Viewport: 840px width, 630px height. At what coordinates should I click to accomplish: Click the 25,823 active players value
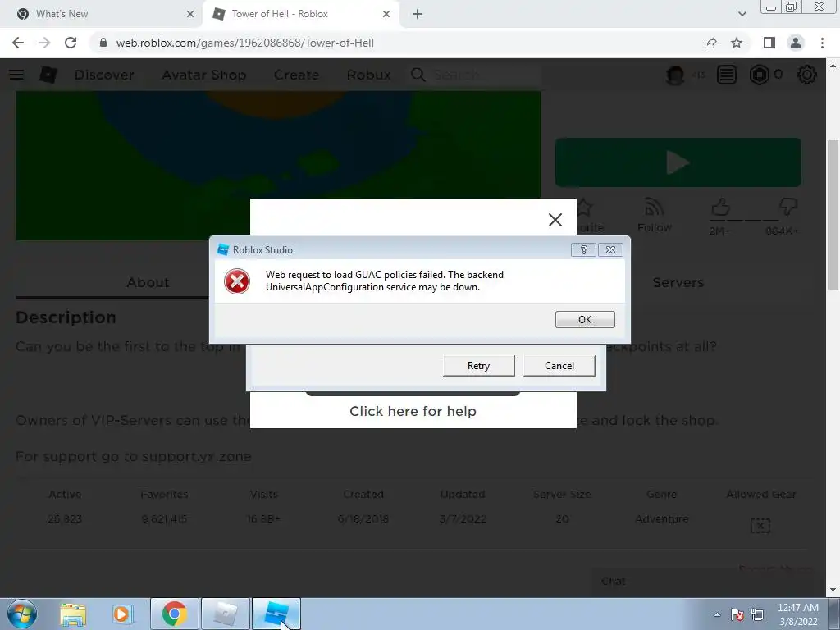(65, 519)
